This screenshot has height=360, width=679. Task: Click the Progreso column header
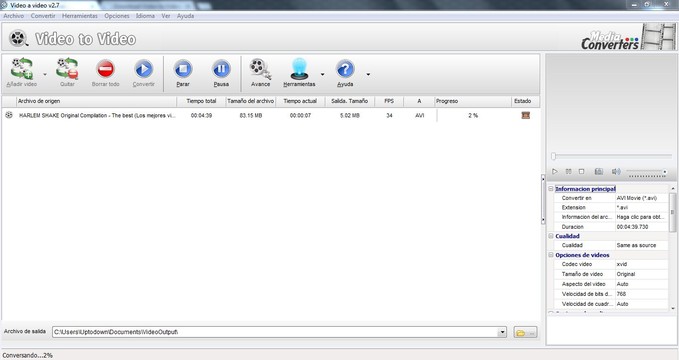tap(473, 101)
